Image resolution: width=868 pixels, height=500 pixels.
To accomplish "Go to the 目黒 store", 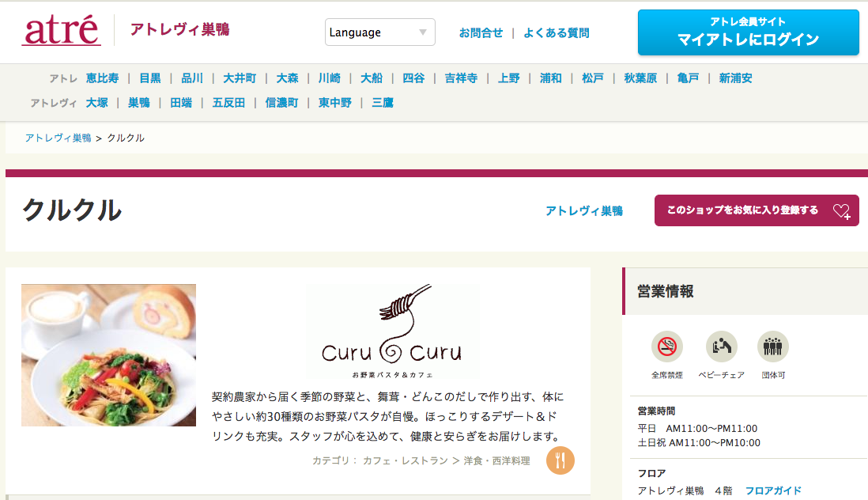I will pos(150,78).
